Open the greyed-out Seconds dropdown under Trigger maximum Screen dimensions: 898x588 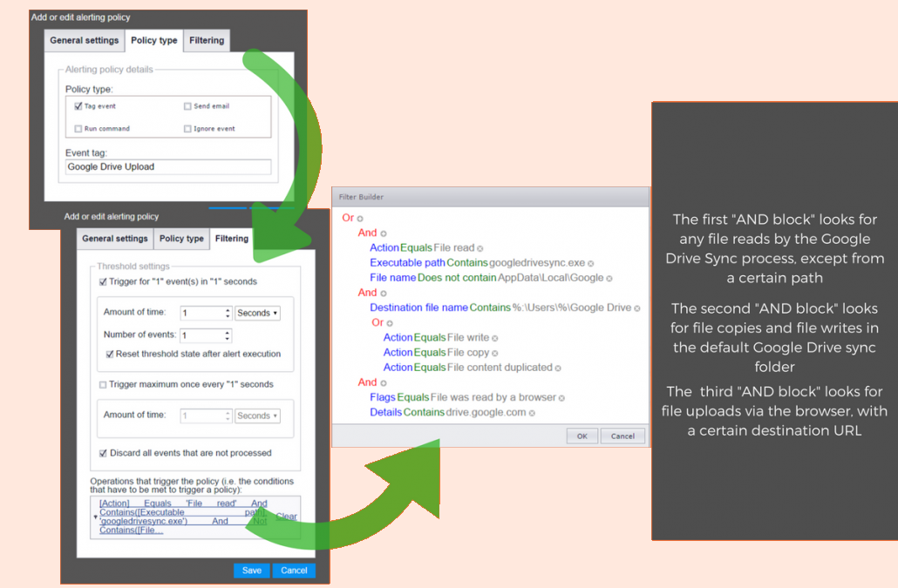point(258,416)
